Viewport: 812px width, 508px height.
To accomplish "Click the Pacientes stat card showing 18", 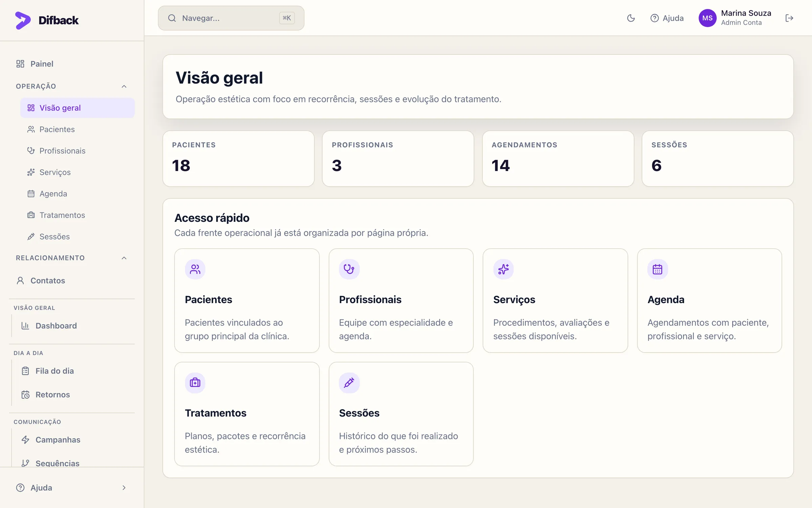I will coord(238,158).
